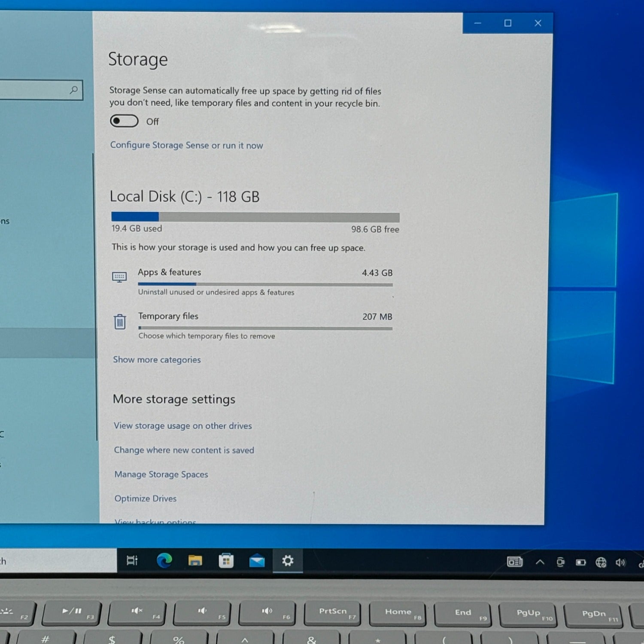Expand Show more categories
Image resolution: width=644 pixels, height=644 pixels.
click(x=157, y=360)
